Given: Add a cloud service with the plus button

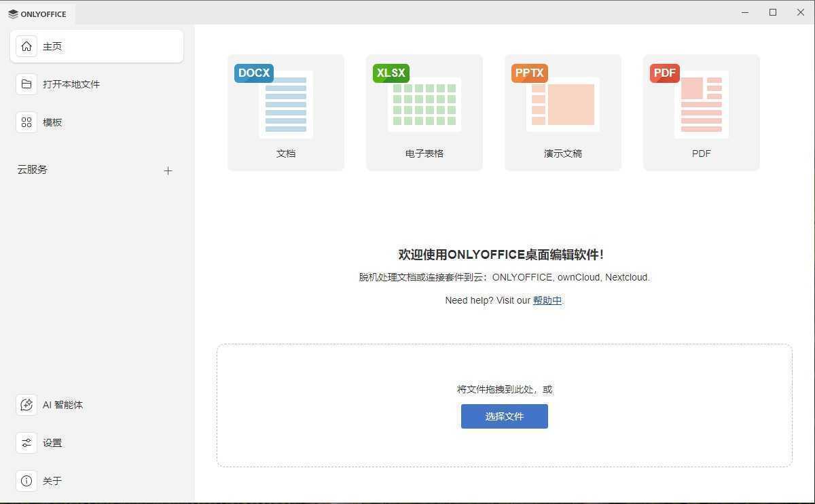Looking at the screenshot, I should pos(168,170).
